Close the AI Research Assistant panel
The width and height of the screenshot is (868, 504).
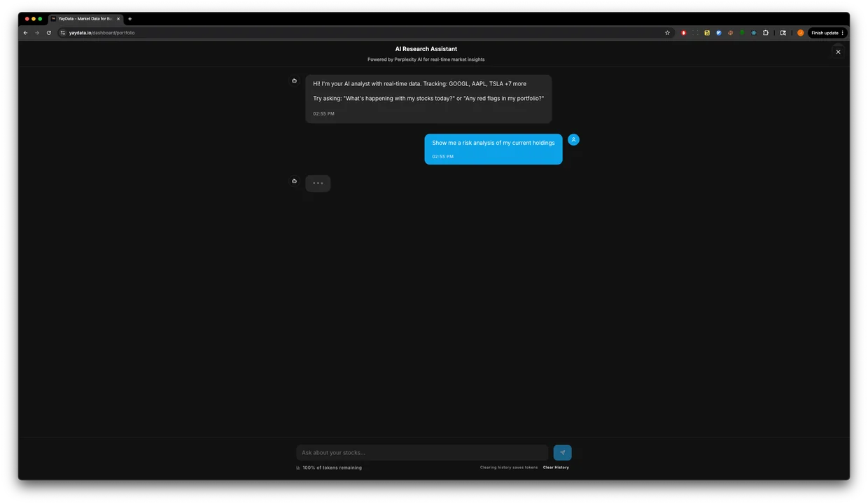838,52
